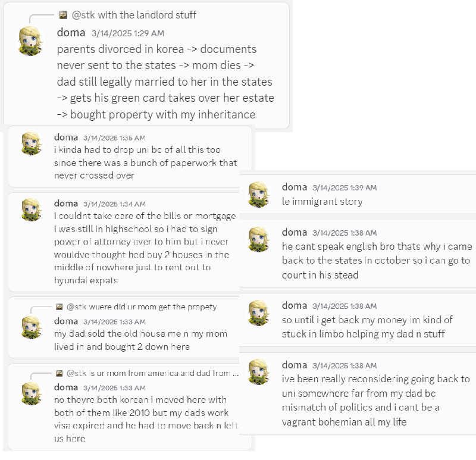Click the small reply avatar before '@stk with the landlord stuff'
Viewport: 476px width, 460px height.
(63, 15)
